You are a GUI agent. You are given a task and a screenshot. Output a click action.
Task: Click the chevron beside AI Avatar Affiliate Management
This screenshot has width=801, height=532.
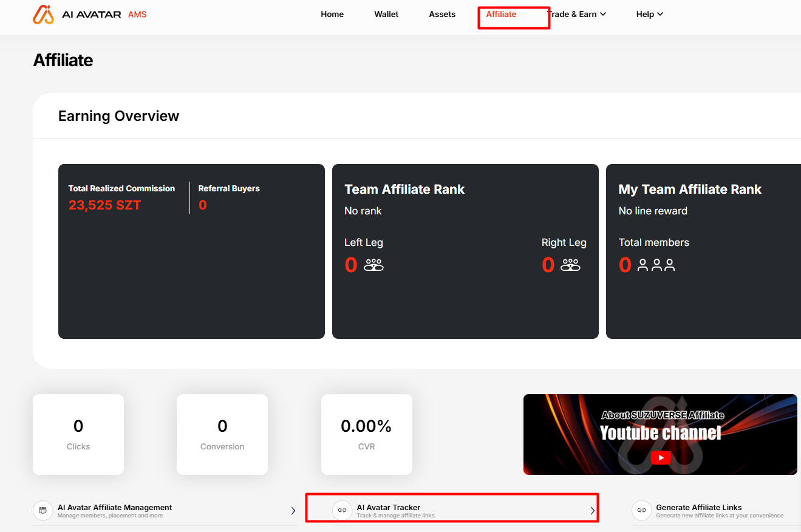(x=293, y=511)
